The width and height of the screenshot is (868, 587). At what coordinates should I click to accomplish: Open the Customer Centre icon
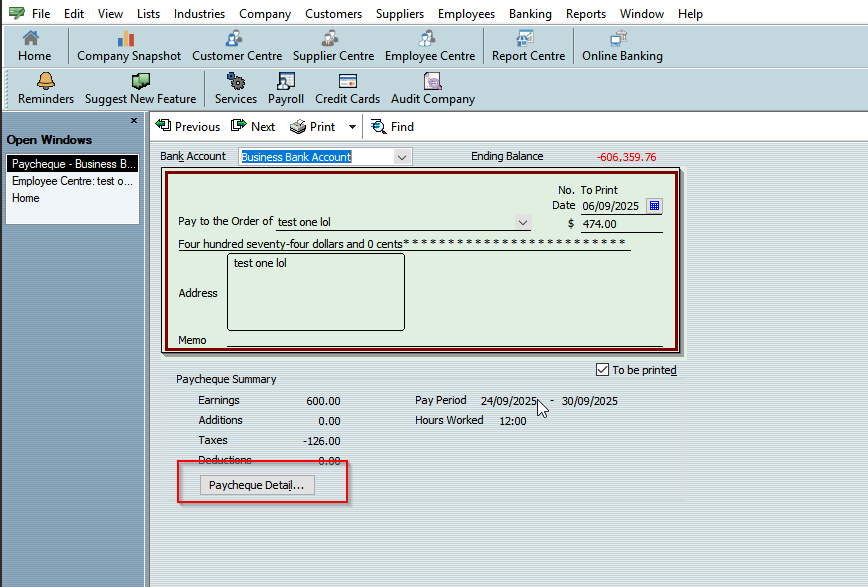[x=234, y=38]
